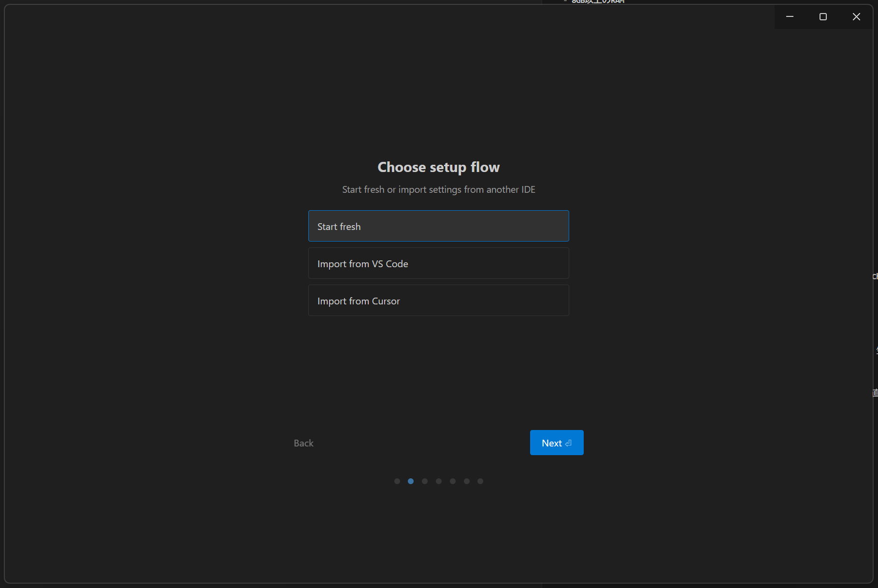The width and height of the screenshot is (878, 588).
Task: Select the Start fresh option
Action: tap(438, 226)
